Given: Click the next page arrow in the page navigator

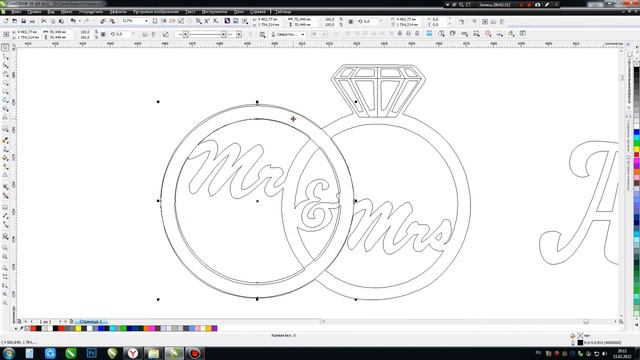Looking at the screenshot, I should coord(60,322).
